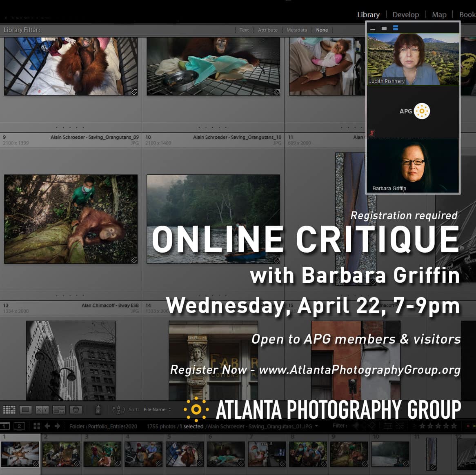This screenshot has width=476, height=475.
Task: Activate Survey view
Action: coord(59,410)
